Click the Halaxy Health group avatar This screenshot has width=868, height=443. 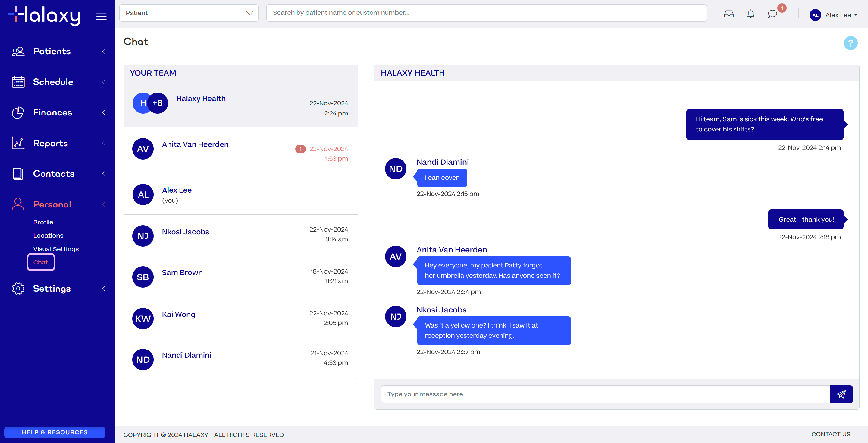coord(150,103)
